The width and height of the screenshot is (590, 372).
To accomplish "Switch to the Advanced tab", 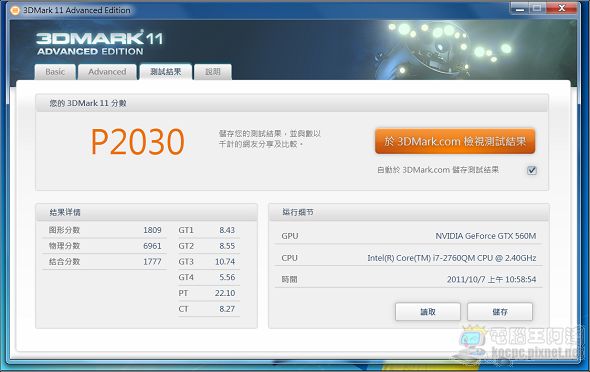I will [107, 72].
